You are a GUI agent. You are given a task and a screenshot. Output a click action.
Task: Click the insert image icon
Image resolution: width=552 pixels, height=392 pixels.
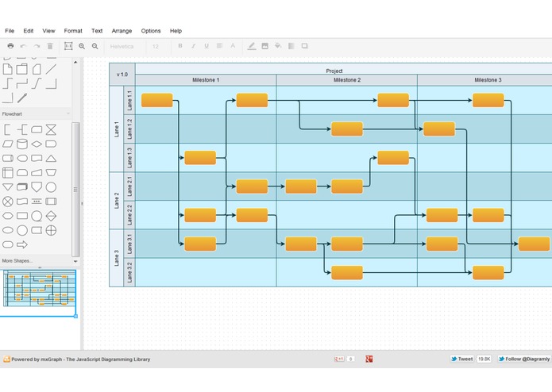pyautogui.click(x=264, y=46)
